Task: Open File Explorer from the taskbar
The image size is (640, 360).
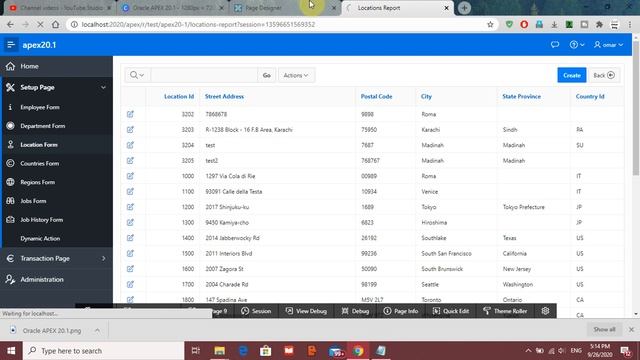Action: (x=220, y=351)
